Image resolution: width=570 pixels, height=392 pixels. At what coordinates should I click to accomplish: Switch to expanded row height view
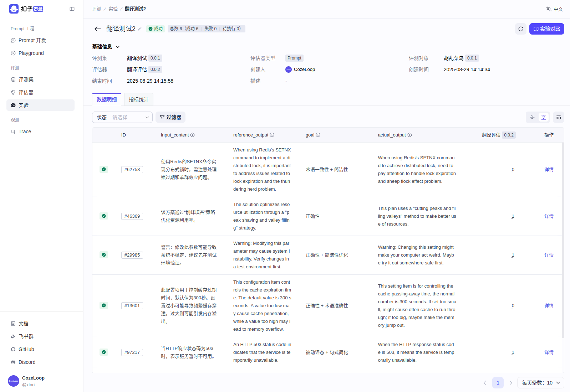click(543, 117)
